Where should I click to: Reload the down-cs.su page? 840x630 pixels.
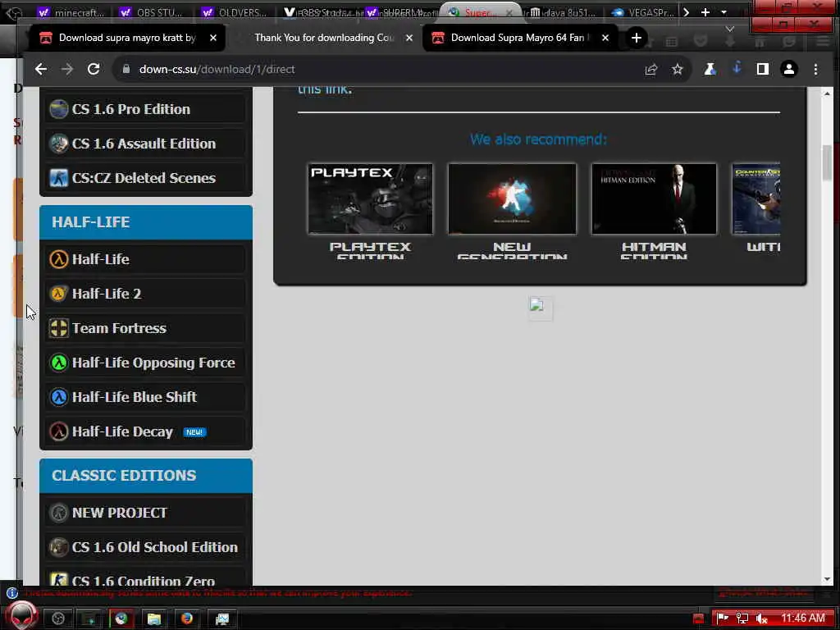(94, 69)
